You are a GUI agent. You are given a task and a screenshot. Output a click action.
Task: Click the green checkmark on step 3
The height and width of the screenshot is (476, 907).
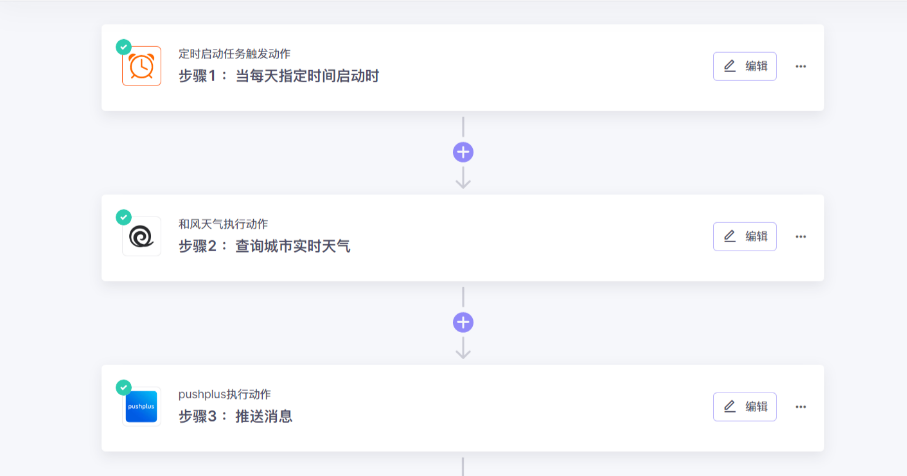pos(123,387)
